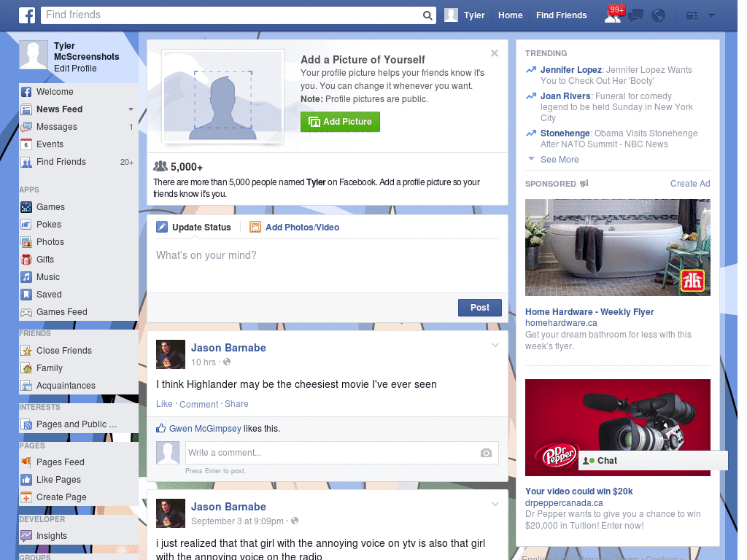
Task: Open friend requests icon with 99+ badge
Action: 613,15
